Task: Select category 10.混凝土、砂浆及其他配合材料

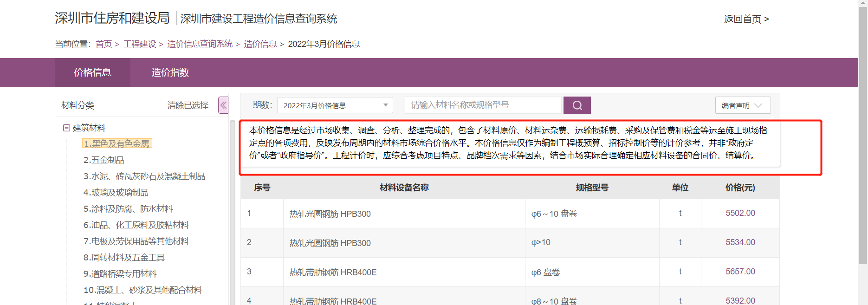Action: (143, 290)
